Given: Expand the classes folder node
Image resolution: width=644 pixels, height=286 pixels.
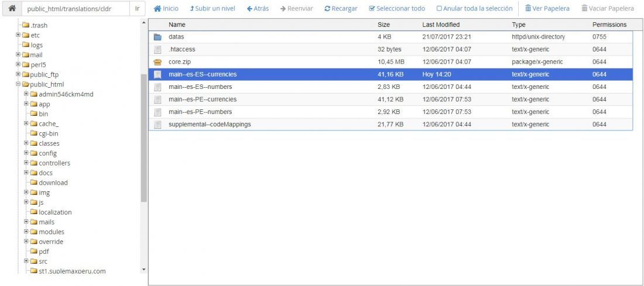Looking at the screenshot, I should (26, 143).
